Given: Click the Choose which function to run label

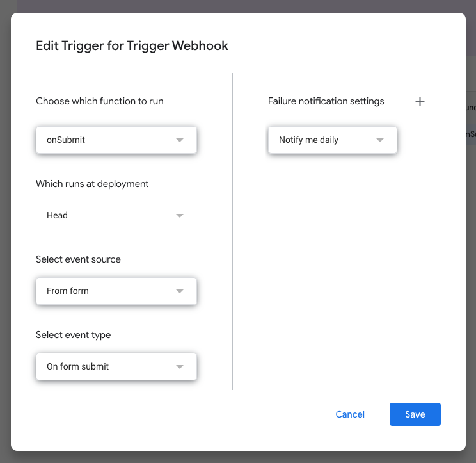Looking at the screenshot, I should 99,101.
